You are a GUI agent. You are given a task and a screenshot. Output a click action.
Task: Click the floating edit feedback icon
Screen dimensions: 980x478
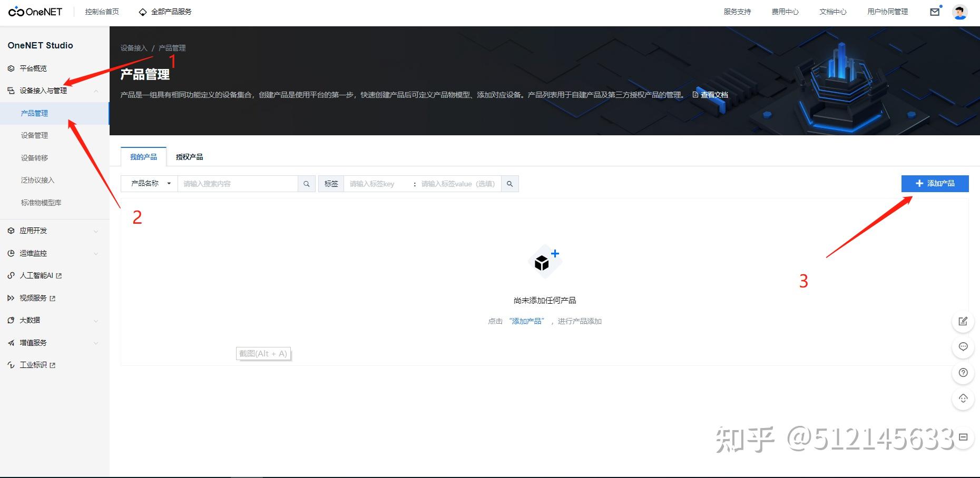click(x=963, y=321)
